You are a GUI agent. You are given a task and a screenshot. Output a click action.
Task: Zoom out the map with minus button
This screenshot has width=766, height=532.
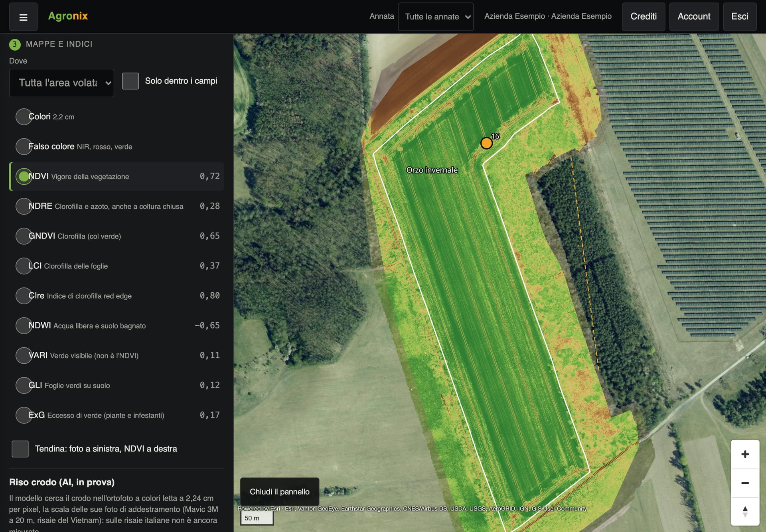pos(745,483)
